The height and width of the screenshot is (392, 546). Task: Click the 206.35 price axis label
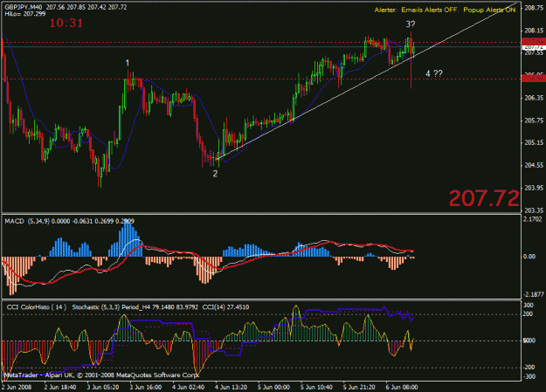(534, 98)
